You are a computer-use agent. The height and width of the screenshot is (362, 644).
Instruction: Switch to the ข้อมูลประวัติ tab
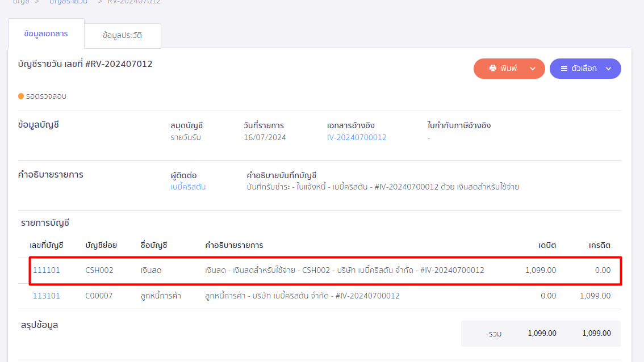(x=122, y=35)
